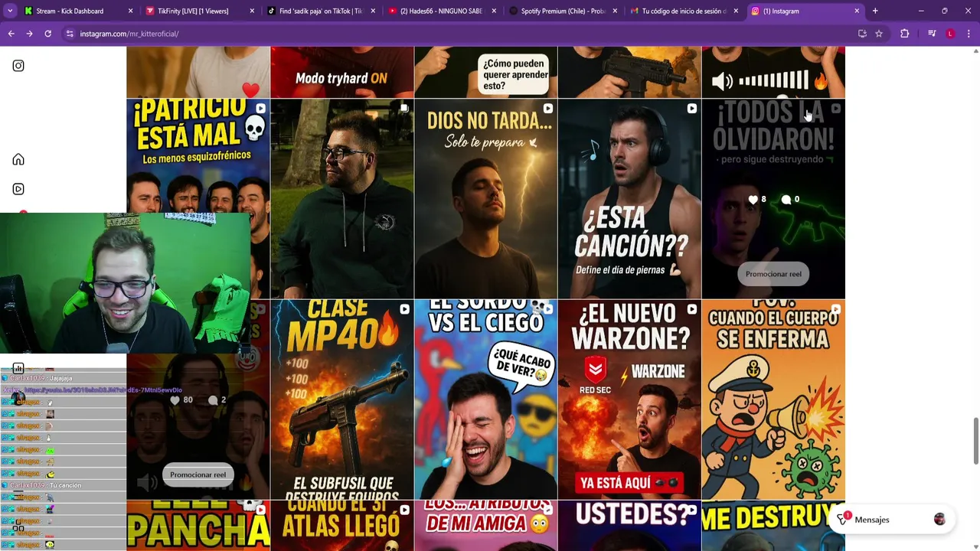
Task: Go back in browser history
Action: click(x=11, y=34)
